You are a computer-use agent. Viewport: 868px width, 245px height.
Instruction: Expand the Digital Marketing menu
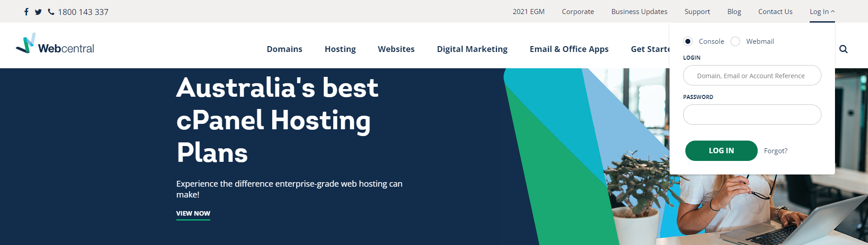click(x=472, y=49)
